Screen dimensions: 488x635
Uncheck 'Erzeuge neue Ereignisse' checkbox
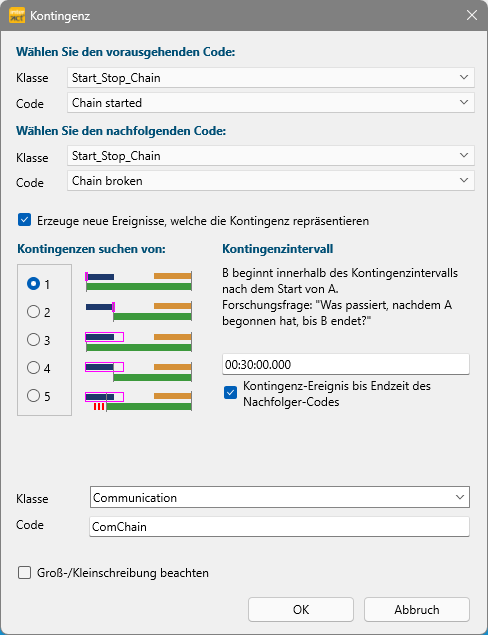point(24,220)
